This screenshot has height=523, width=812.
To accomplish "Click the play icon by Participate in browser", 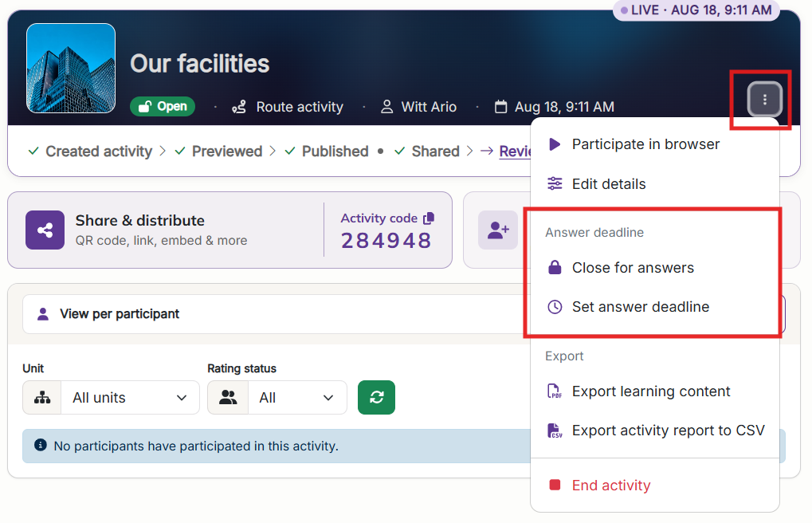I will pyautogui.click(x=555, y=144).
